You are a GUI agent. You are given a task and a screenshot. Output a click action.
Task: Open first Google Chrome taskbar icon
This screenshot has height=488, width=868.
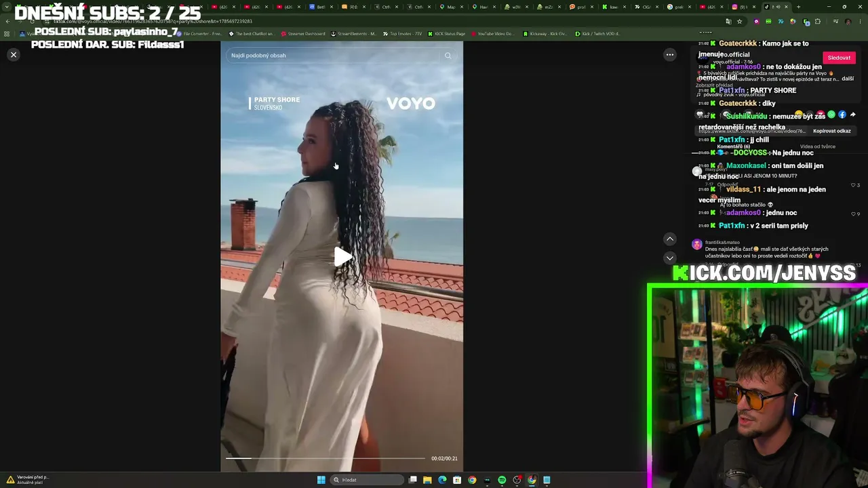pos(472,480)
